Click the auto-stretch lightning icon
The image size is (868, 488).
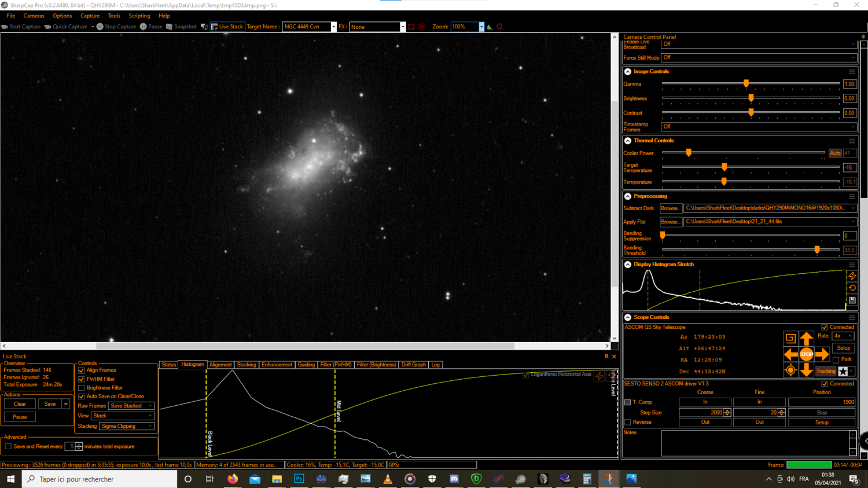[853, 276]
